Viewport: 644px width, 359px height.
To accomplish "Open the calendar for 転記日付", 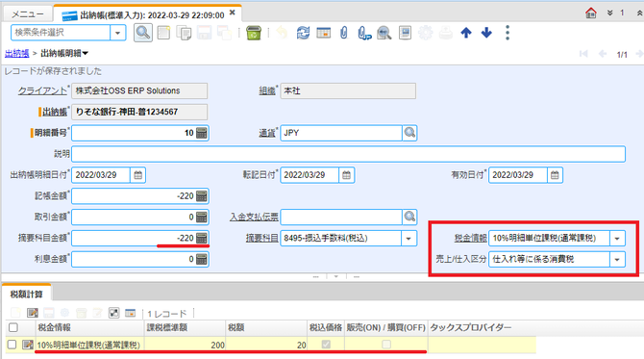I will pos(347,175).
